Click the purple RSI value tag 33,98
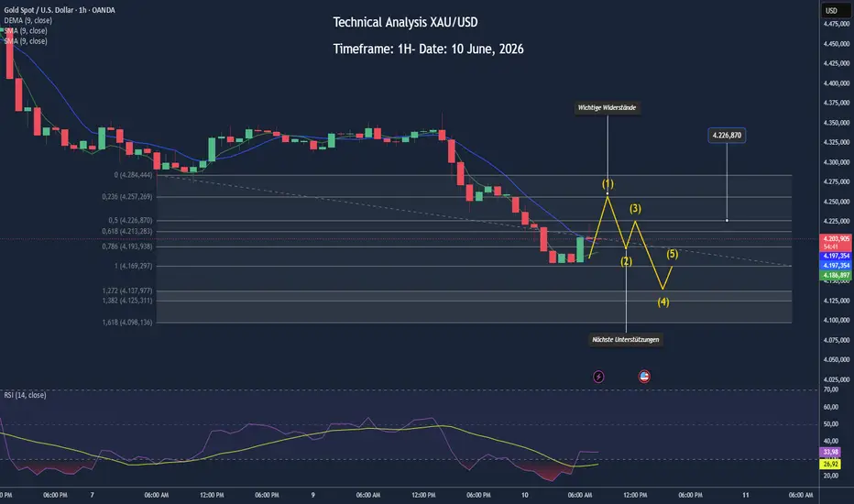The width and height of the screenshot is (854, 504). 830,453
